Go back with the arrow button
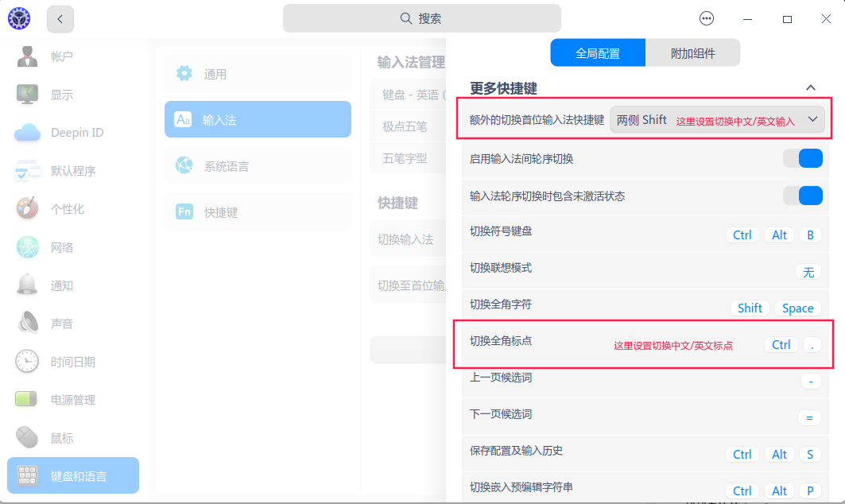This screenshot has height=504, width=845. coord(60,19)
